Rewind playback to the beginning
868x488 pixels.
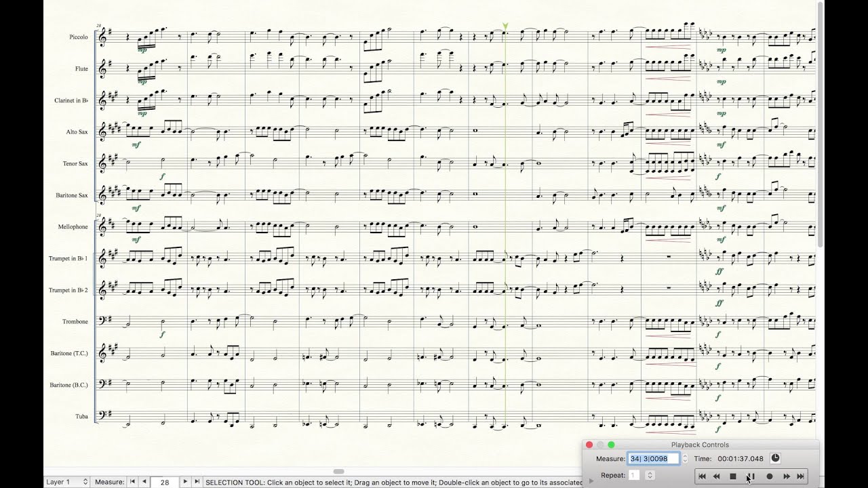(703, 476)
